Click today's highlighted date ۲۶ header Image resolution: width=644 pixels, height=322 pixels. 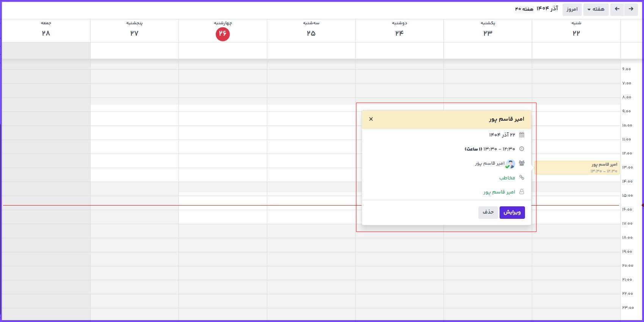click(x=223, y=34)
